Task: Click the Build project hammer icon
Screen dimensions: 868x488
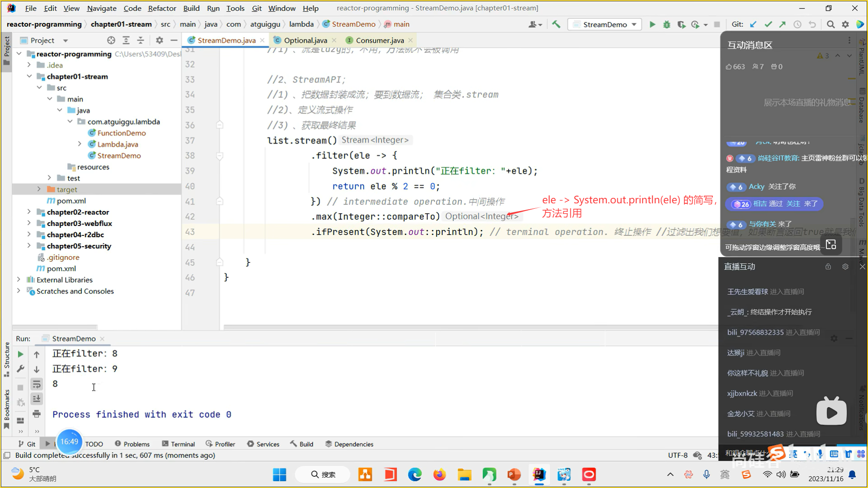Action: [556, 24]
